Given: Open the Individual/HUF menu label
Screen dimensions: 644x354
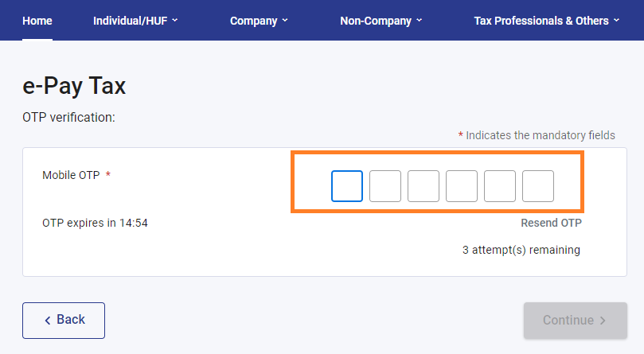Looking at the screenshot, I should [130, 21].
